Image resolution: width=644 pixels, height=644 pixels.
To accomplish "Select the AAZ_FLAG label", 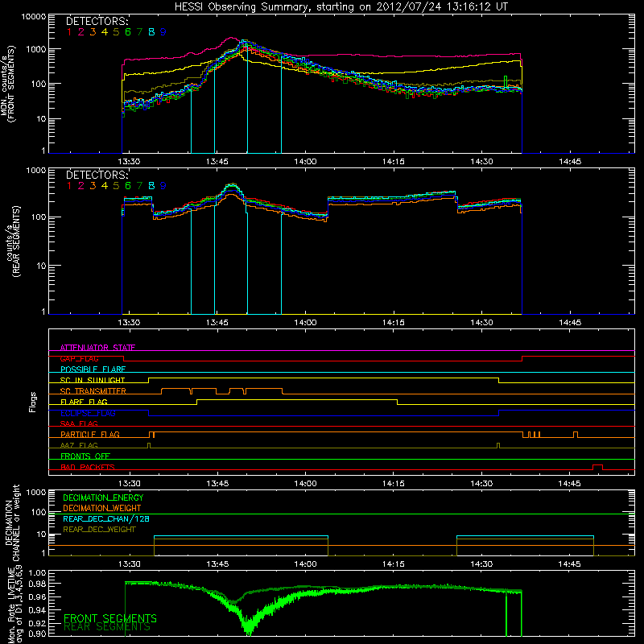I will (x=79, y=445).
